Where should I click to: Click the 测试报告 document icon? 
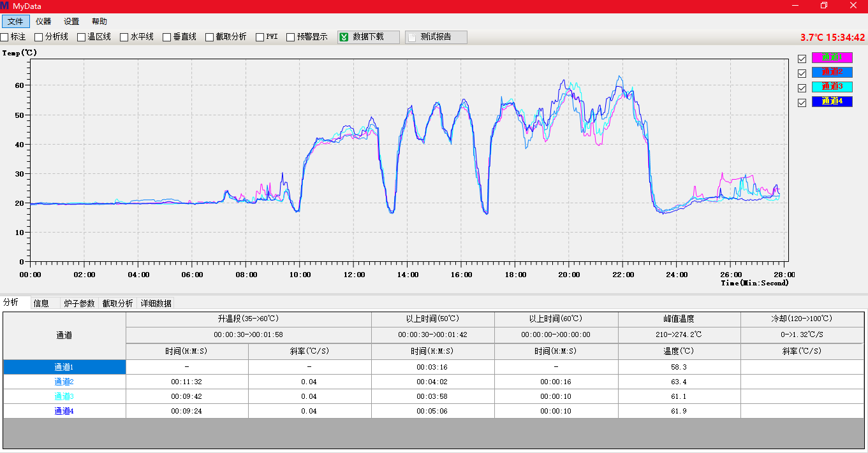pyautogui.click(x=411, y=37)
